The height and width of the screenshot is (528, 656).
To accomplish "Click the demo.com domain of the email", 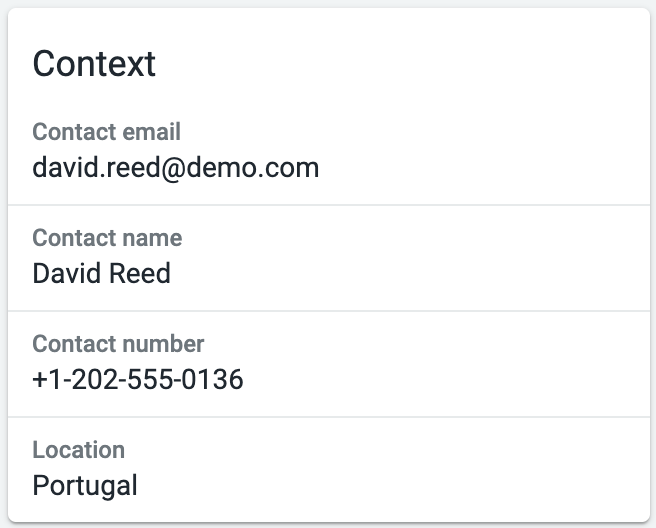I will point(253,168).
